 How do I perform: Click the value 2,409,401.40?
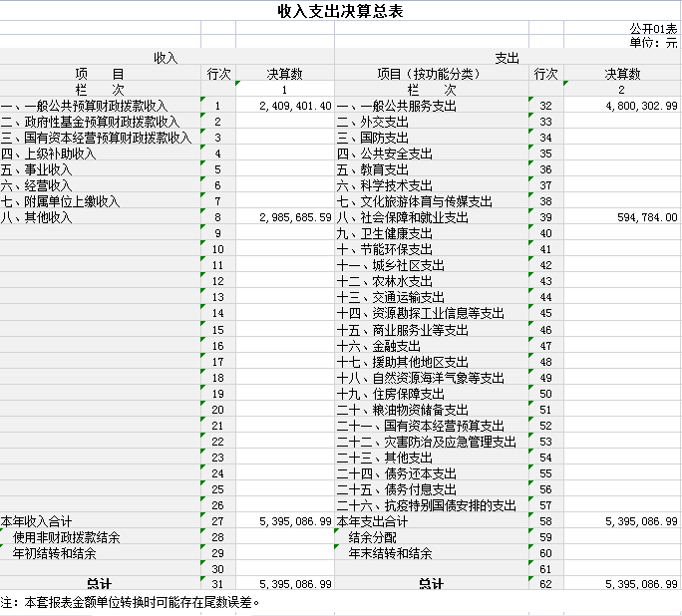(295, 106)
